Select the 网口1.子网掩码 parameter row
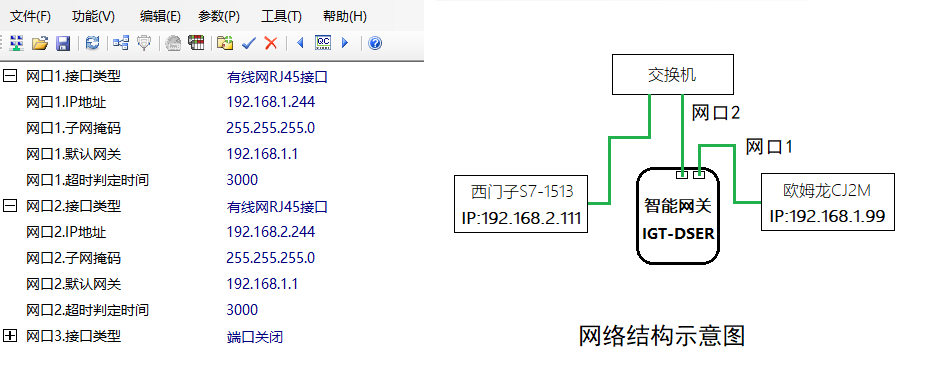The width and height of the screenshot is (925, 379). [74, 128]
